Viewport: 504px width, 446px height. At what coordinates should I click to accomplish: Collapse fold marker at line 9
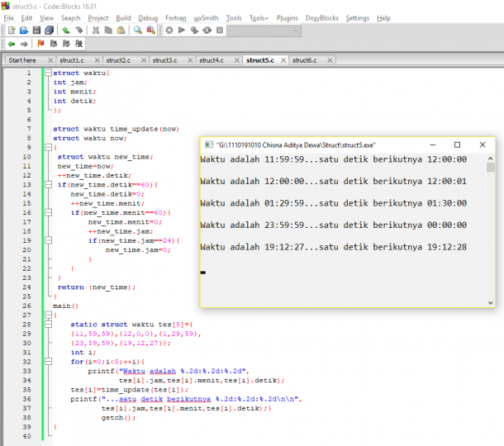[x=48, y=148]
